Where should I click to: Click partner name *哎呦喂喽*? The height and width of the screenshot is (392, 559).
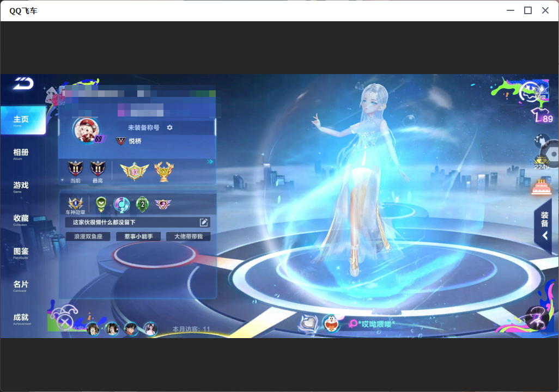[376, 324]
